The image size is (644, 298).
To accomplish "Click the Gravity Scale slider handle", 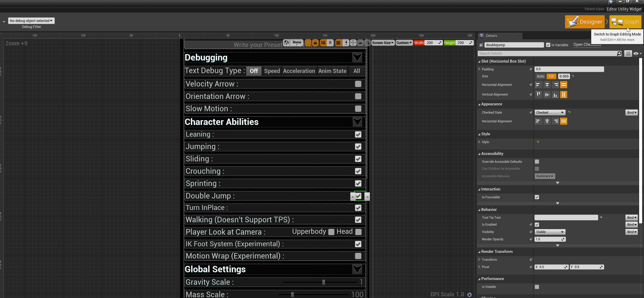I will click(323, 282).
